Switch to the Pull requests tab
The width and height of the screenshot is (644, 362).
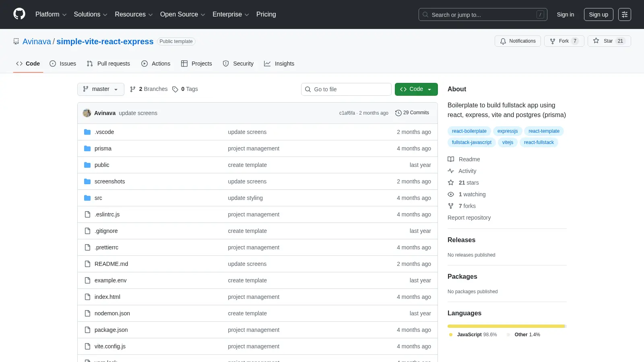pyautogui.click(x=108, y=64)
